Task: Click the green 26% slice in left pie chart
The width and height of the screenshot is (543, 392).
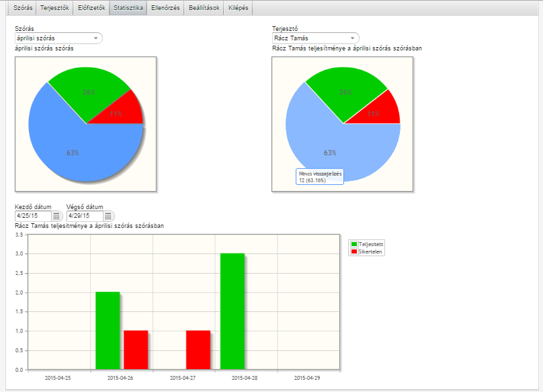Action: point(89,92)
